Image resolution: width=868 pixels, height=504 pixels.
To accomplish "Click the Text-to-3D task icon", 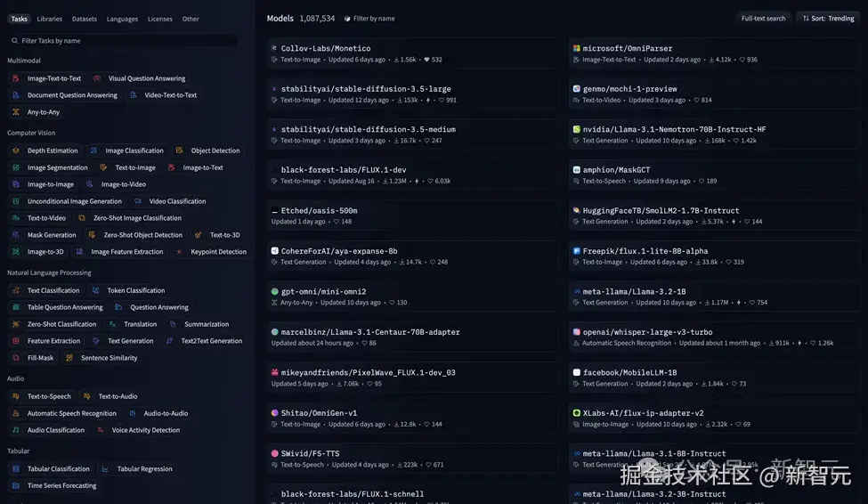I will click(x=199, y=235).
